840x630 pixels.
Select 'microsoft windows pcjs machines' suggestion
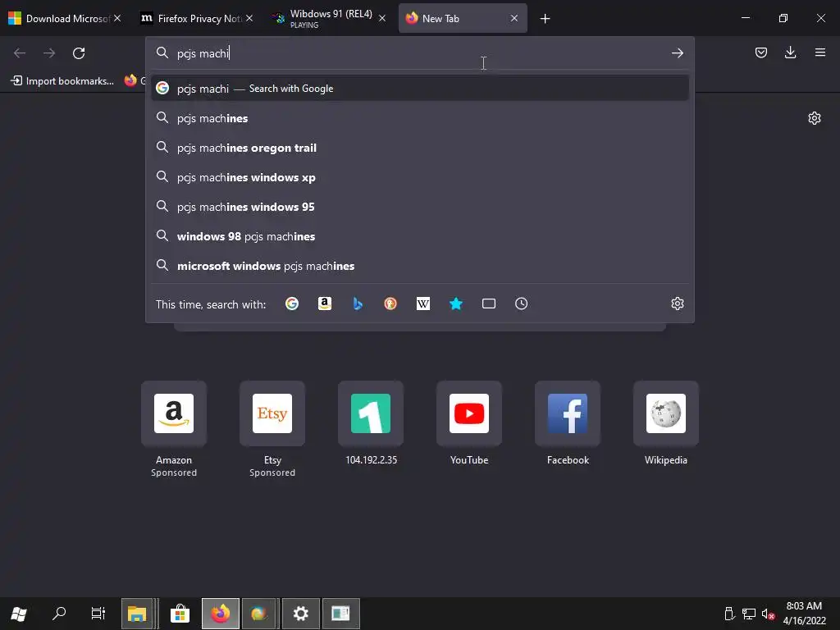click(420, 265)
